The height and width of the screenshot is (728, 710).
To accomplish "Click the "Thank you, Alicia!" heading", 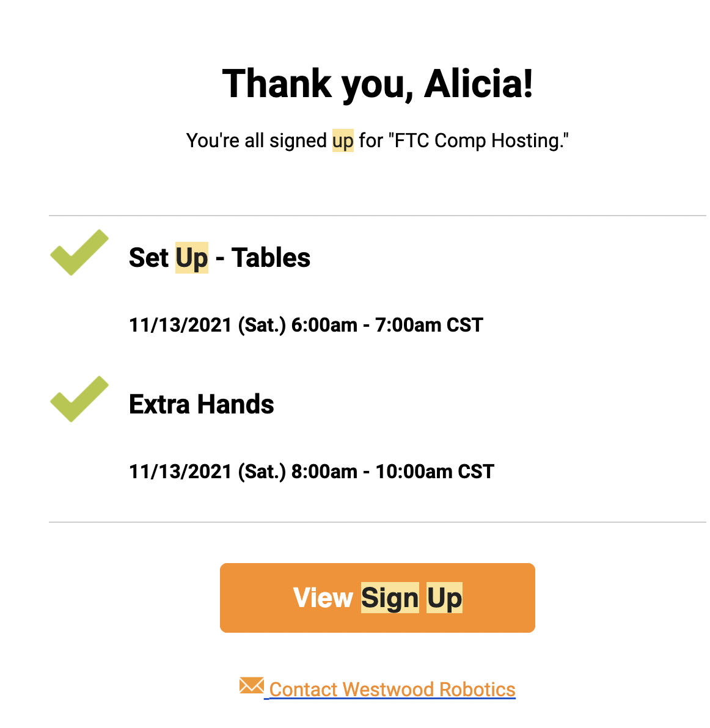I will [x=378, y=84].
